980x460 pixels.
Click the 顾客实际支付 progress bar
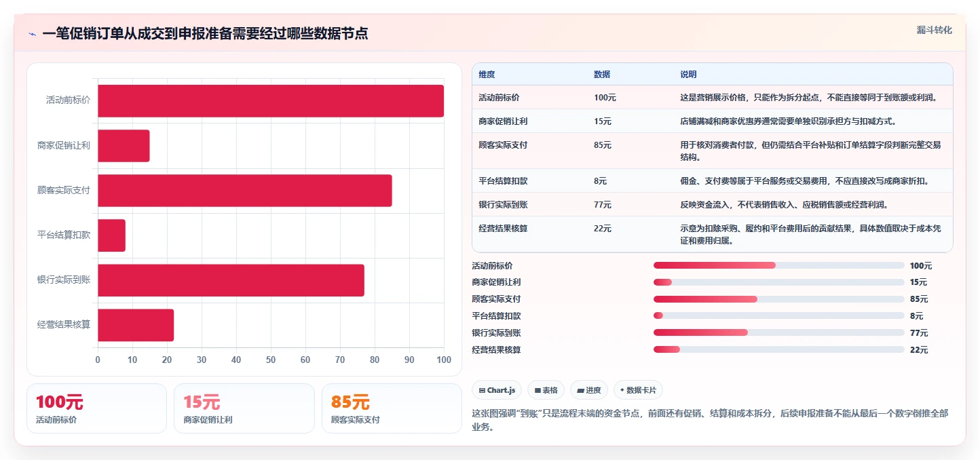coord(779,299)
